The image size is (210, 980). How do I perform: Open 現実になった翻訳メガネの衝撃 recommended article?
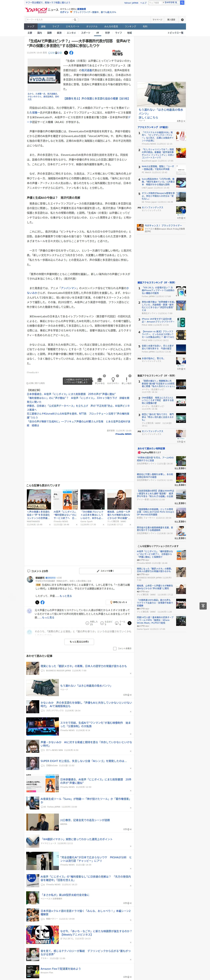point(84,666)
